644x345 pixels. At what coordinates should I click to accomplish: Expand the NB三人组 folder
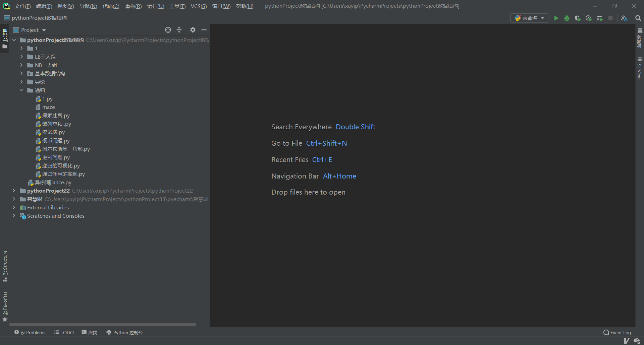[21, 65]
